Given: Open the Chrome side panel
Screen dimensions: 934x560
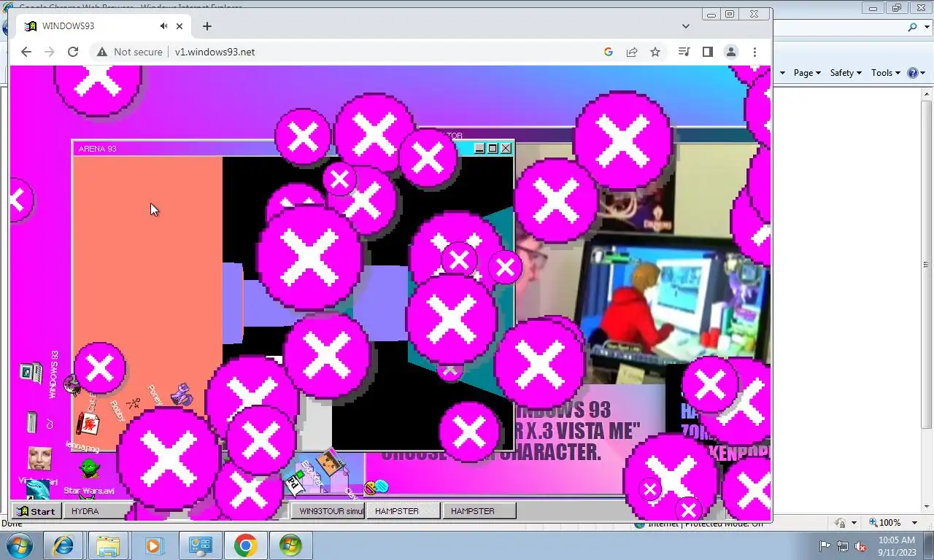Looking at the screenshot, I should (x=707, y=52).
